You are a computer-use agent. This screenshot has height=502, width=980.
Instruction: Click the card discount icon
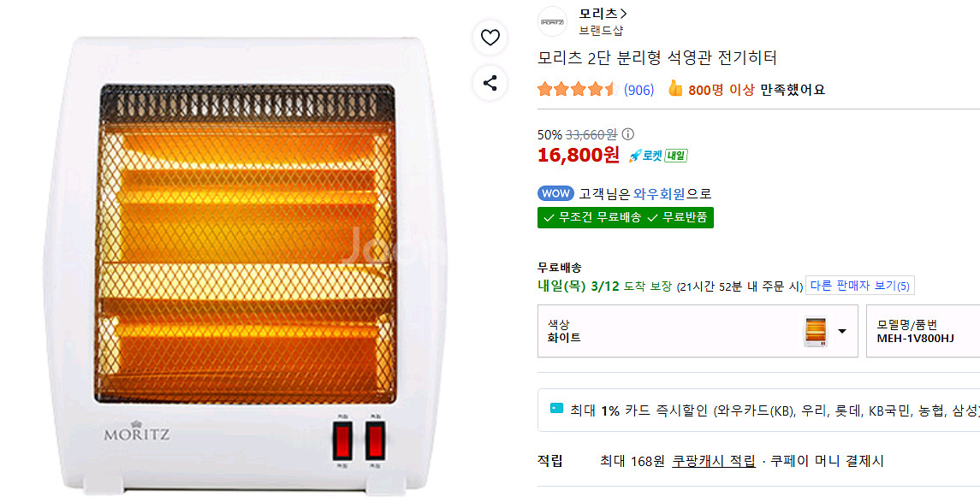tap(557, 410)
